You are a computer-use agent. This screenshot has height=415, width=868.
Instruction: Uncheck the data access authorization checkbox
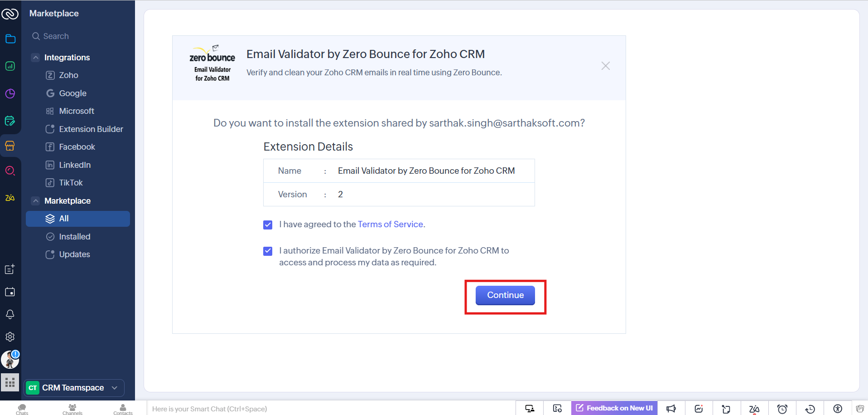pyautogui.click(x=268, y=251)
